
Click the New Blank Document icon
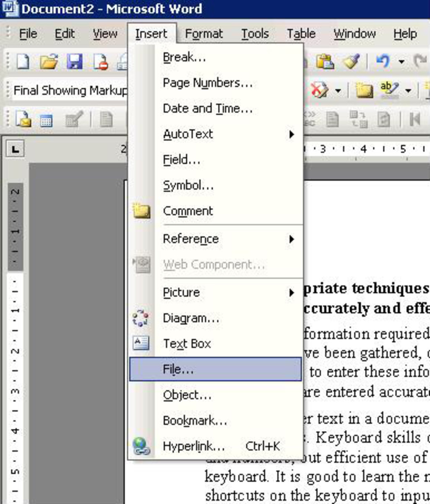point(23,62)
